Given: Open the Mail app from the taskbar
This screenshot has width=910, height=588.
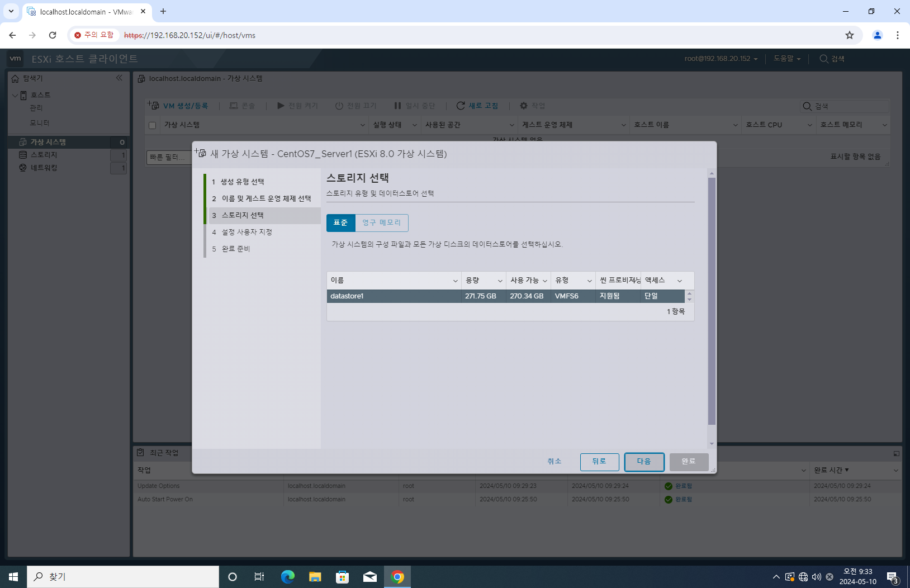Looking at the screenshot, I should [x=370, y=577].
